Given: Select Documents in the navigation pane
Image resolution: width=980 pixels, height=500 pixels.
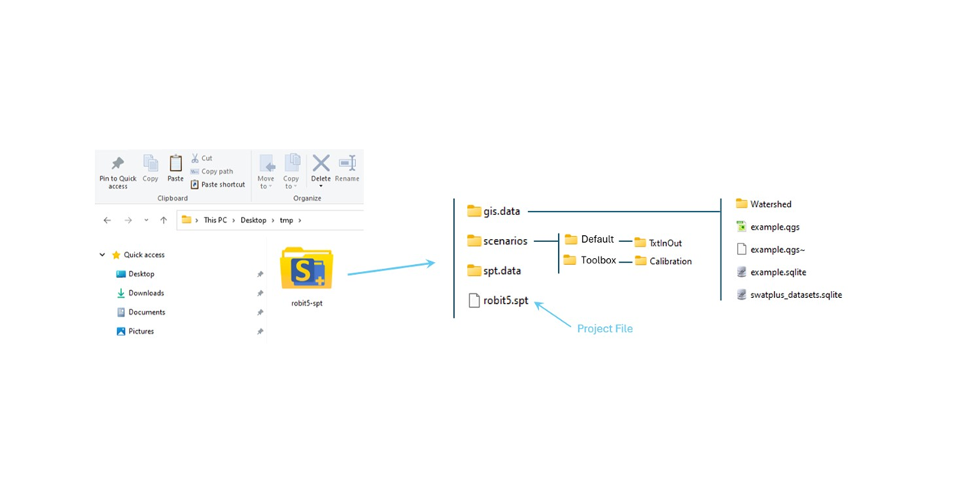Looking at the screenshot, I should (x=146, y=312).
